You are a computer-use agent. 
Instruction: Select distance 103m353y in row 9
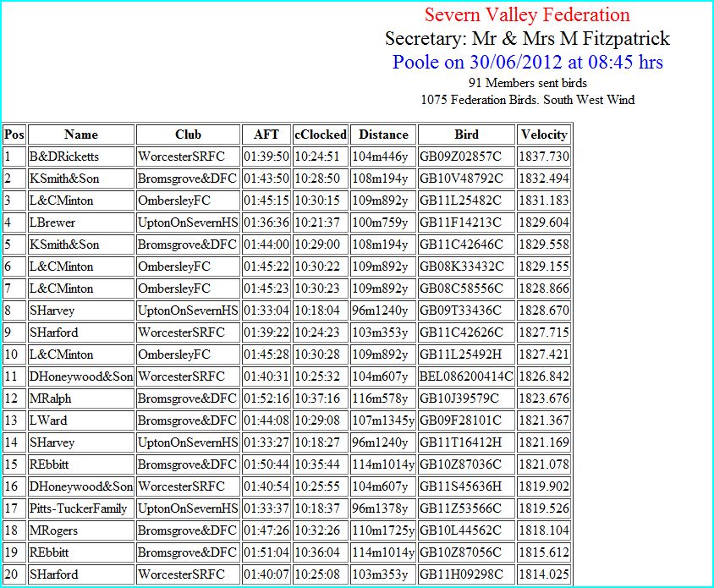click(x=380, y=332)
